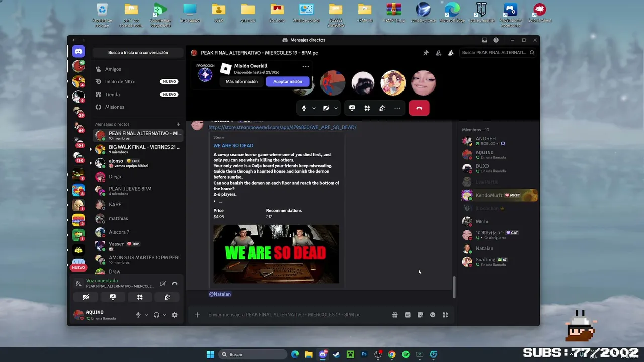This screenshot has width=644, height=362.
Task: Start an activity from voice panel
Action: [x=140, y=297]
